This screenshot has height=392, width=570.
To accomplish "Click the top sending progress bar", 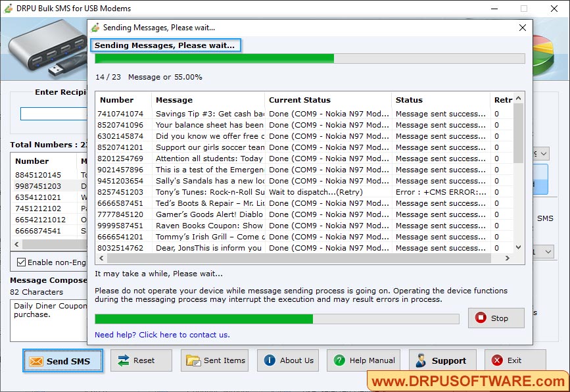I will [310, 59].
